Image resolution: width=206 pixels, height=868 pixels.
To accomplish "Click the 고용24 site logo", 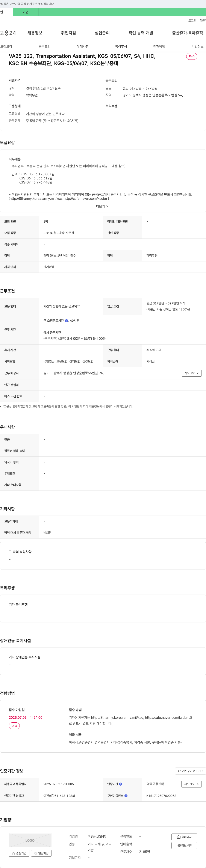I will [8, 33].
